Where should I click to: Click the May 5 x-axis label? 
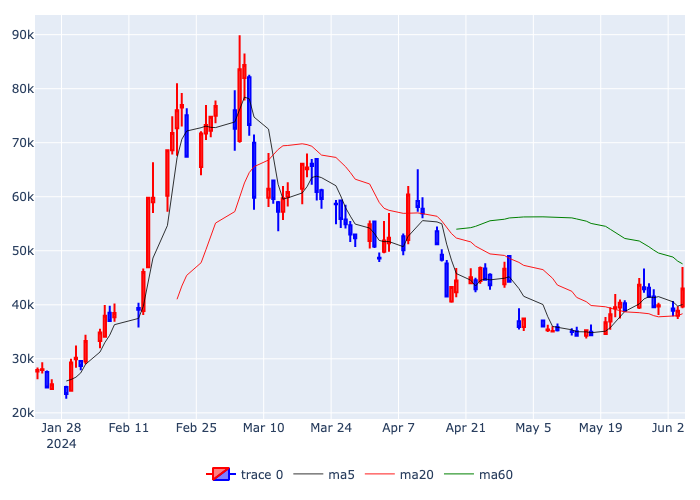(x=533, y=428)
